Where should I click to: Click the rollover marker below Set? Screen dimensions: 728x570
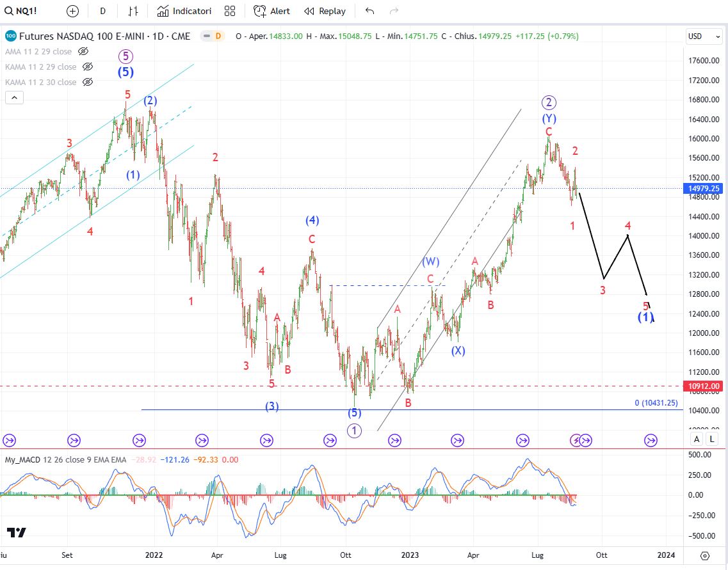(74, 440)
